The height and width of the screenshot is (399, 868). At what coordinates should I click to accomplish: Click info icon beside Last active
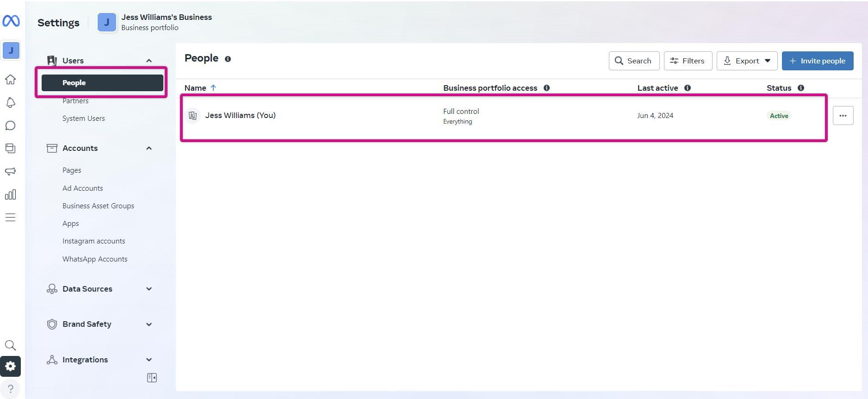688,88
